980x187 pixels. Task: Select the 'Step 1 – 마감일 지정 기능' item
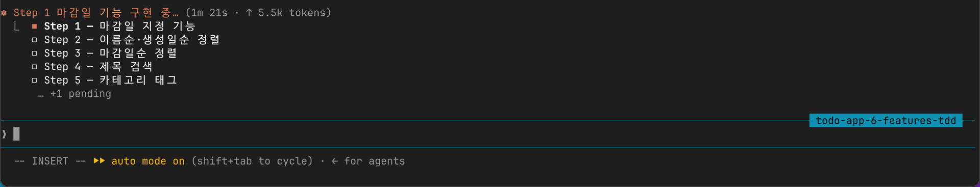[120, 26]
